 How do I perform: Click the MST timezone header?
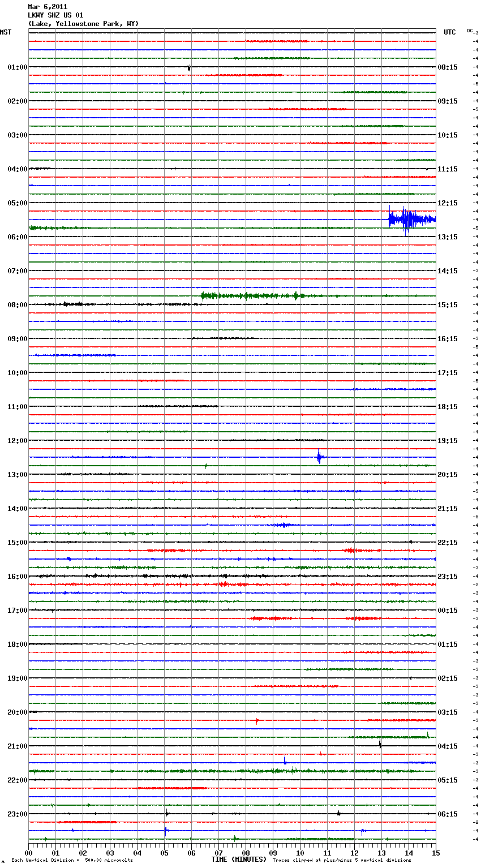pyautogui.click(x=6, y=32)
